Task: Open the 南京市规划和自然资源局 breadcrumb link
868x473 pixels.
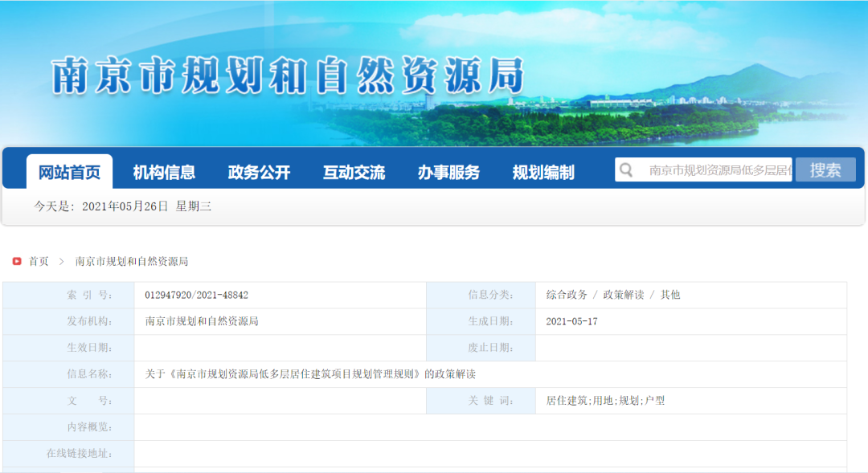Action: coord(132,261)
